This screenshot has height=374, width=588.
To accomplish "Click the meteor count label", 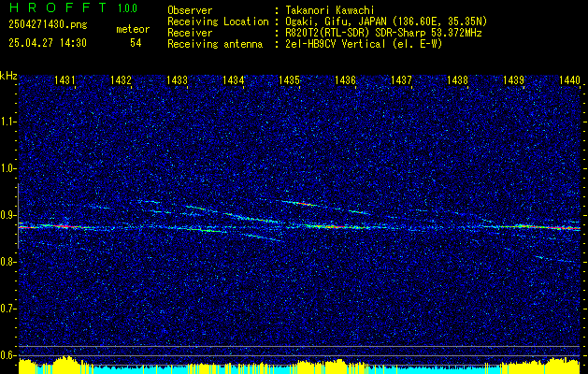I will pyautogui.click(x=133, y=29).
